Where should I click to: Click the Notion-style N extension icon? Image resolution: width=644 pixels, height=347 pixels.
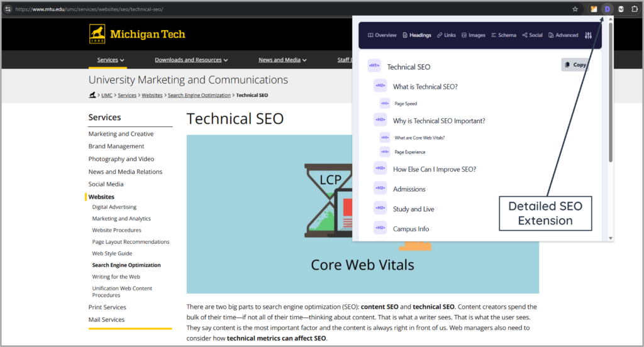click(621, 9)
